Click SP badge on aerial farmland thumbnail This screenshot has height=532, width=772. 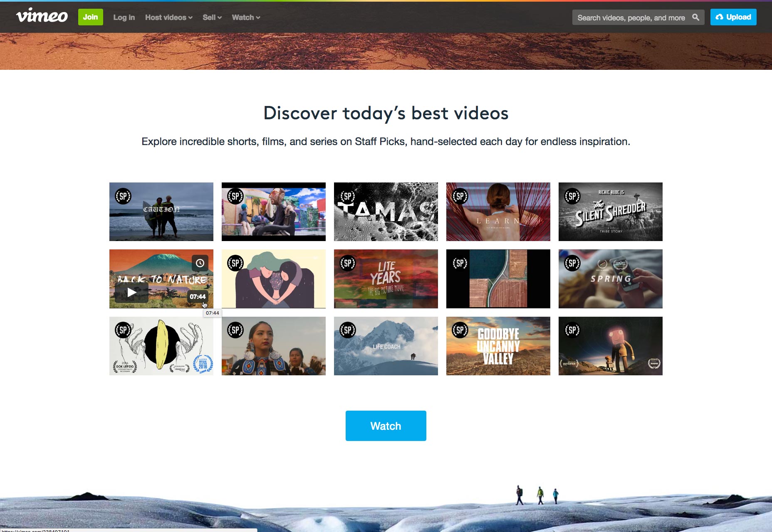pos(460,263)
